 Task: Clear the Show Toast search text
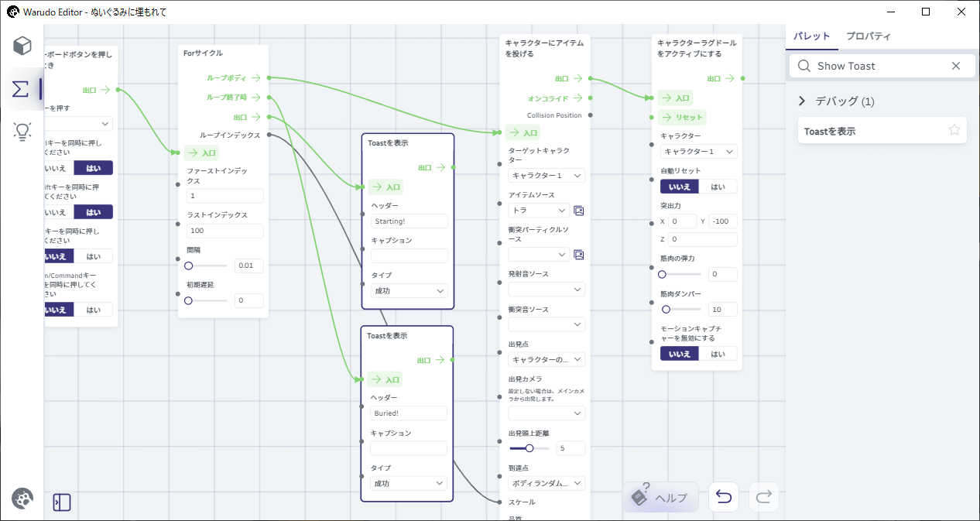956,66
